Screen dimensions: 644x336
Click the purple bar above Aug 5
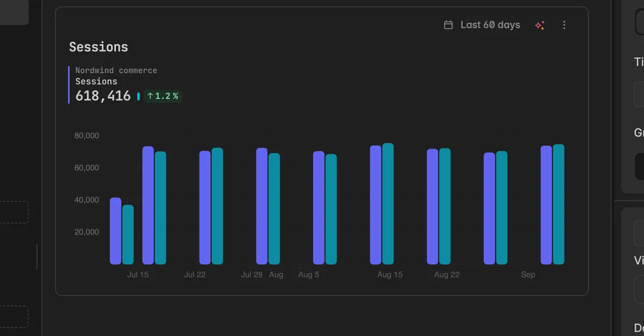point(319,207)
